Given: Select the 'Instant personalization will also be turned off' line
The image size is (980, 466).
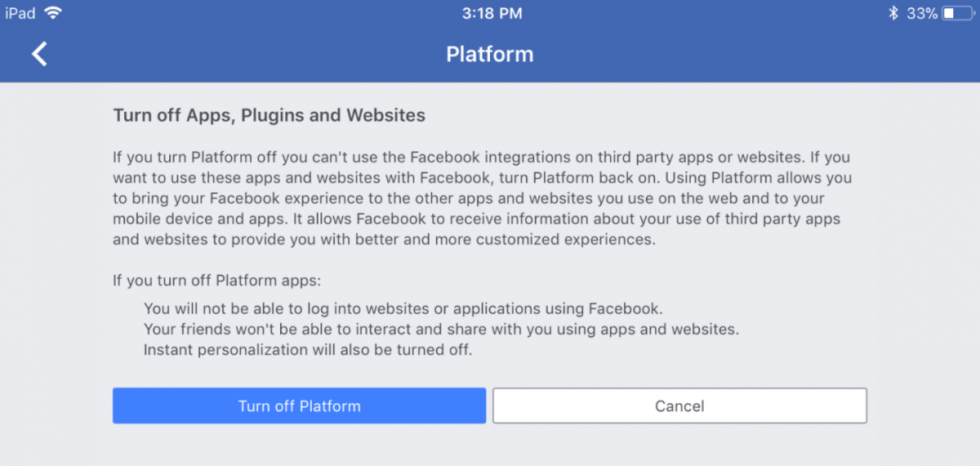Looking at the screenshot, I should [x=308, y=350].
